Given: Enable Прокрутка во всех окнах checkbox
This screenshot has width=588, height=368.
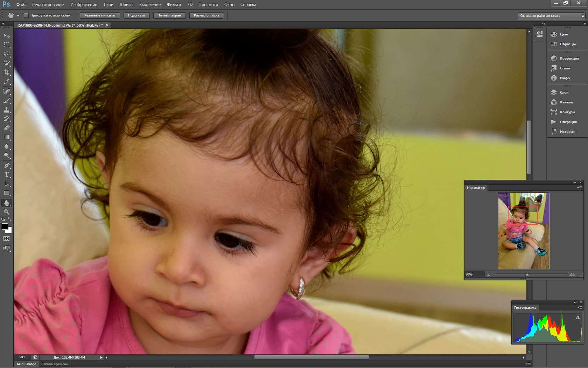Looking at the screenshot, I should (26, 15).
